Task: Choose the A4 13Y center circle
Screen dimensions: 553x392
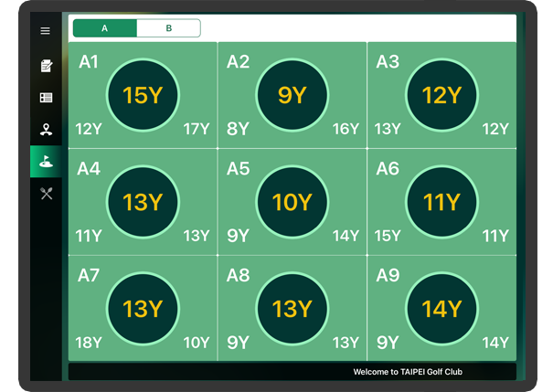Action: (x=143, y=202)
